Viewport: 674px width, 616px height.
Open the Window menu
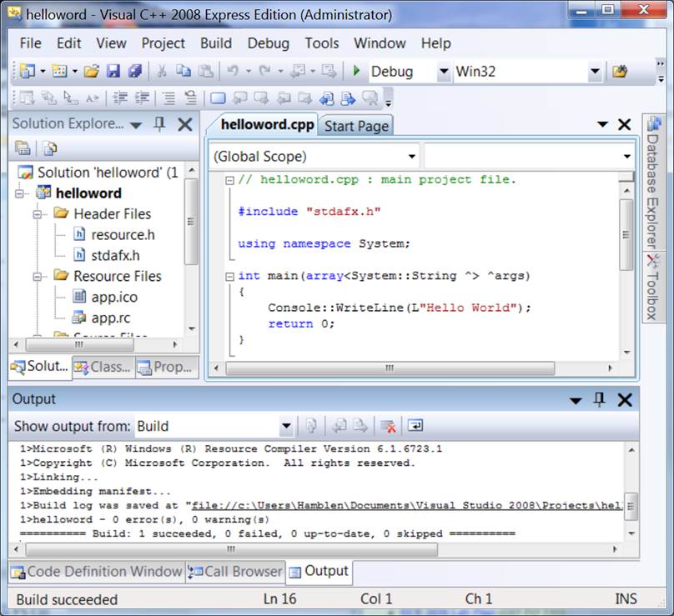click(380, 43)
